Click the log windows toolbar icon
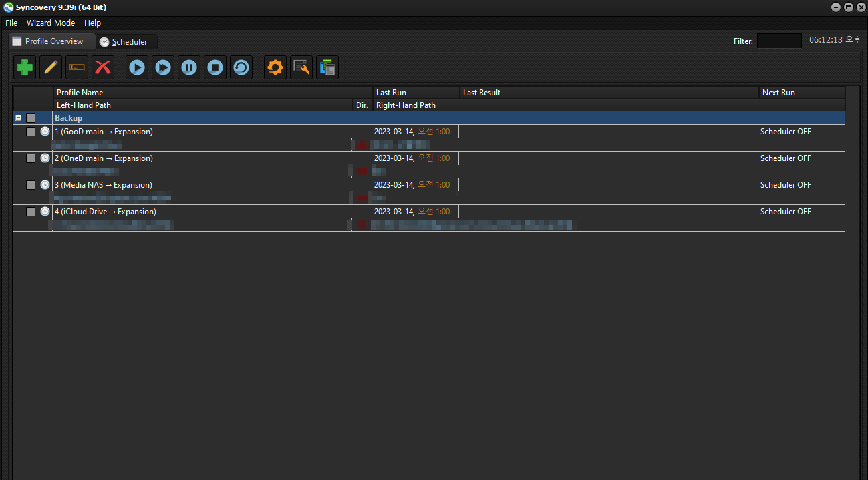This screenshot has width=868, height=480. coord(327,67)
